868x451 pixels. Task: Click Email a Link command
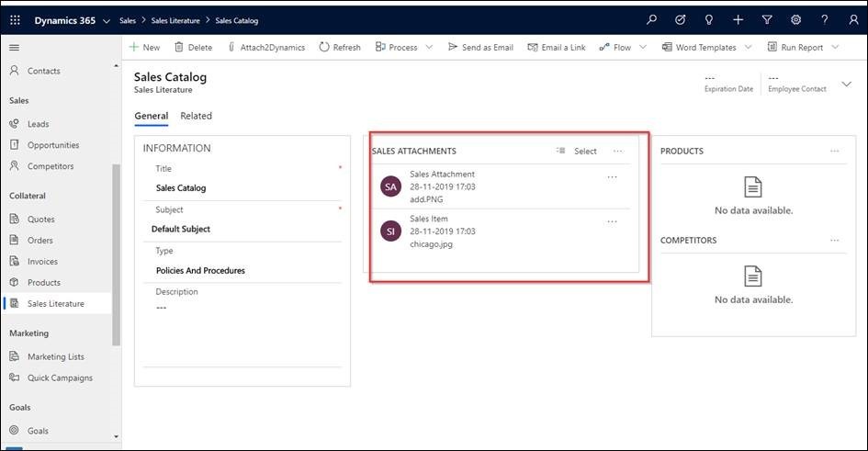click(557, 48)
